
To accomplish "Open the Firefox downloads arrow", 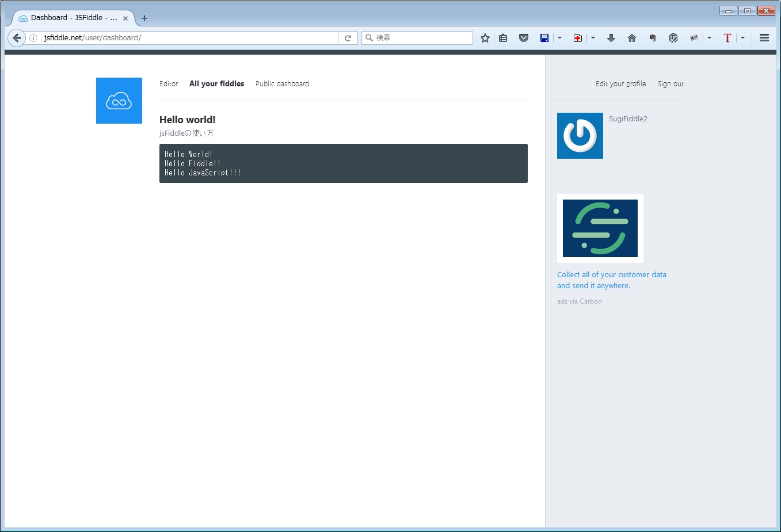I will click(x=611, y=38).
